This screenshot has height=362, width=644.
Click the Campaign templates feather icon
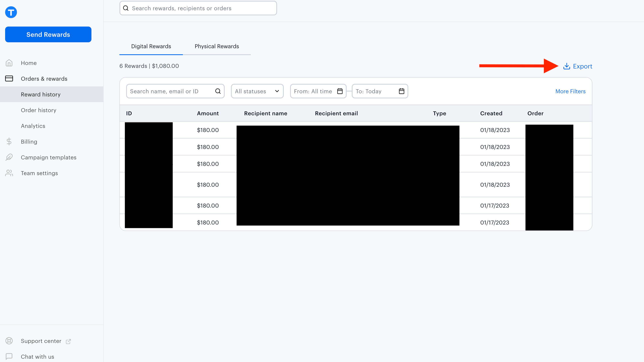pyautogui.click(x=9, y=157)
